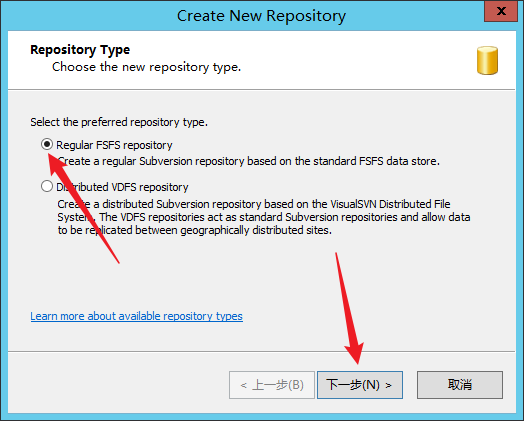The width and height of the screenshot is (524, 421).
Task: Click the 取消 cancel button
Action: coord(460,385)
